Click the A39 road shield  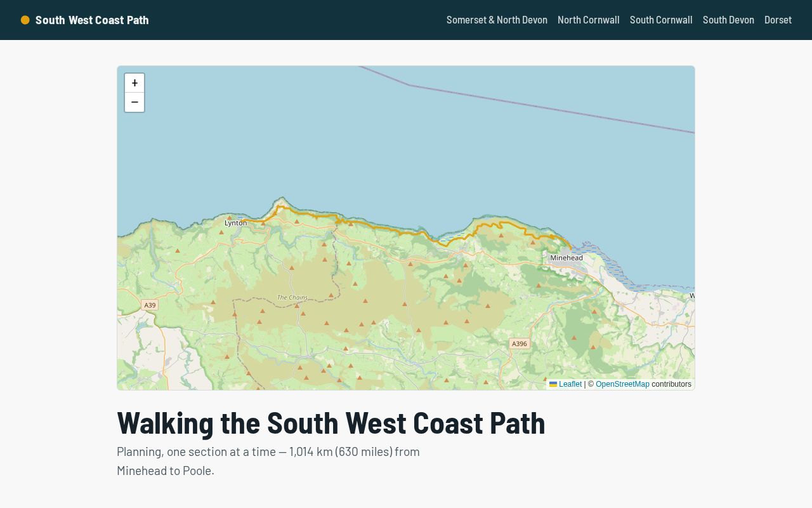[150, 305]
